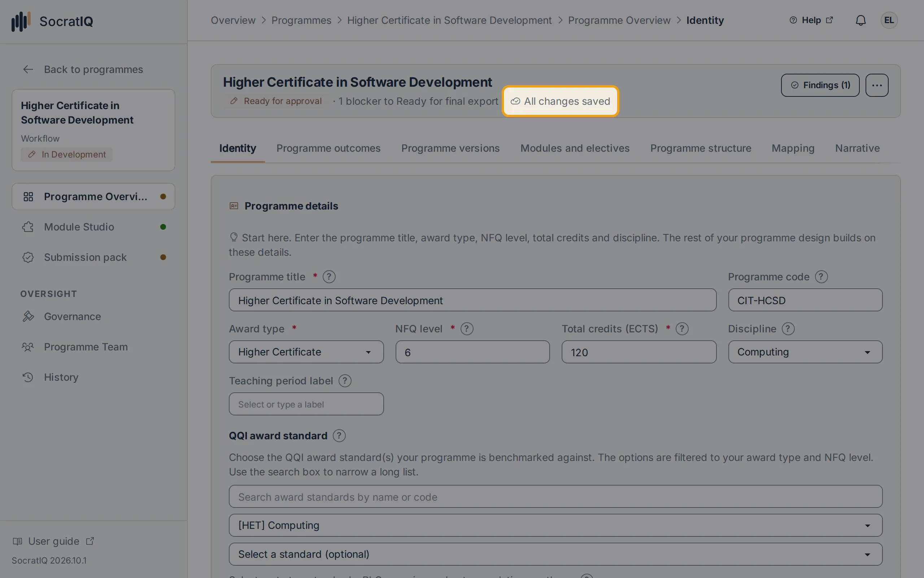Go to the Programme structure tab
The width and height of the screenshot is (924, 578).
(701, 148)
